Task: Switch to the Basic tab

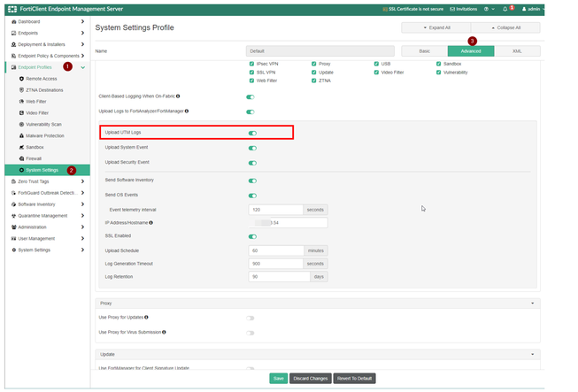Action: [x=424, y=51]
